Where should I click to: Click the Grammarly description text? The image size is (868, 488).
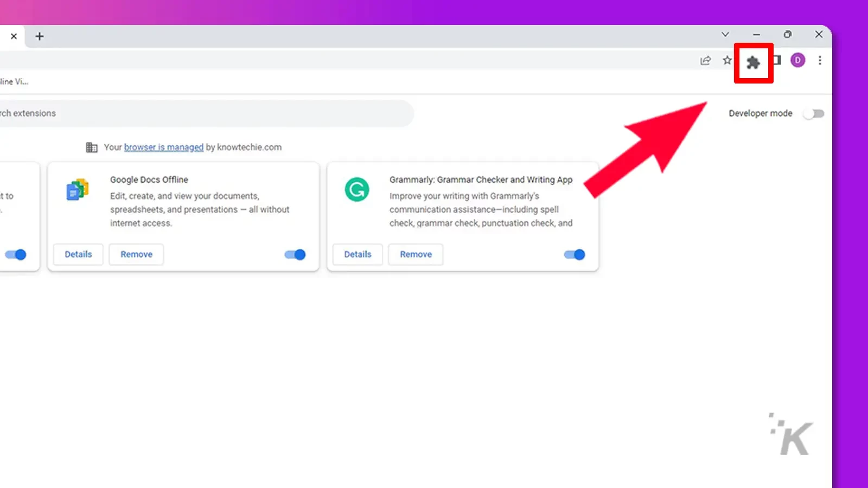(x=481, y=209)
